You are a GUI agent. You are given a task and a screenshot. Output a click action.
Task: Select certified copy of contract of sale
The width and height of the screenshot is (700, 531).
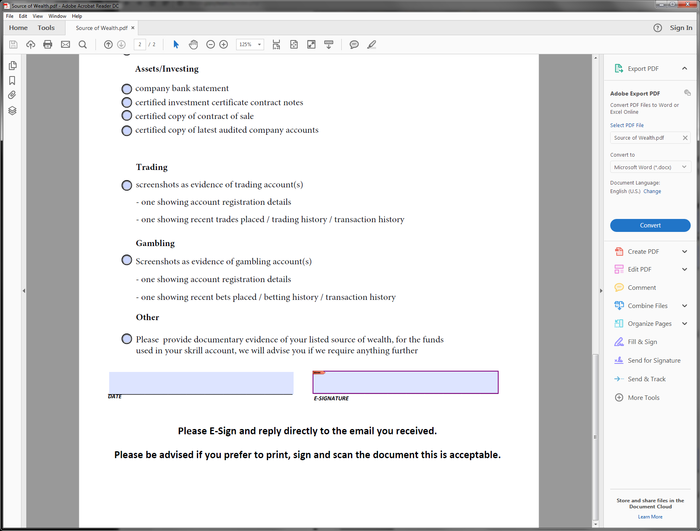(x=127, y=116)
